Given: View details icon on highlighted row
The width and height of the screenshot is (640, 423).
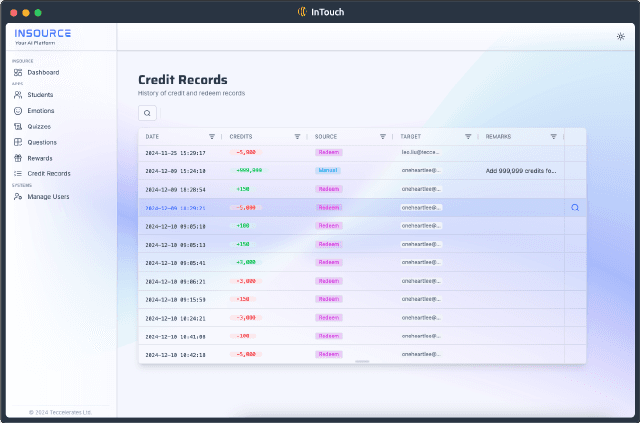Looking at the screenshot, I should pos(575,207).
